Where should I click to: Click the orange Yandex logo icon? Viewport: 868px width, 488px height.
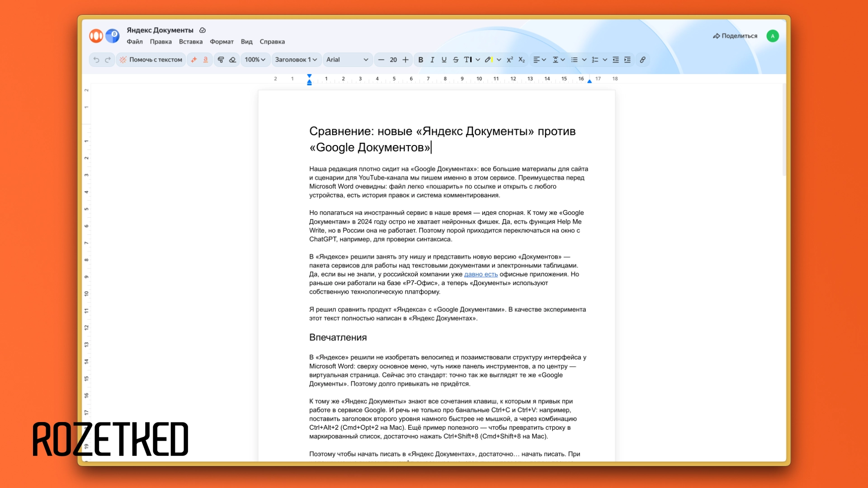[96, 36]
